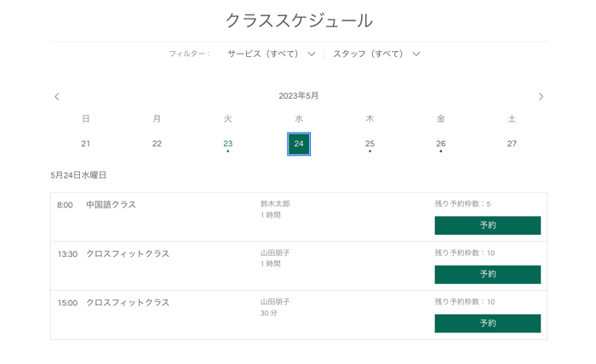
Task: Select Tuesday the 23rd
Action: [228, 144]
